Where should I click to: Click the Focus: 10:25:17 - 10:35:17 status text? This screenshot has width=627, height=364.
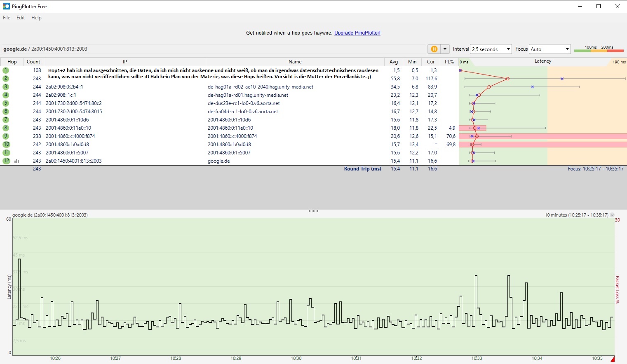(596, 169)
